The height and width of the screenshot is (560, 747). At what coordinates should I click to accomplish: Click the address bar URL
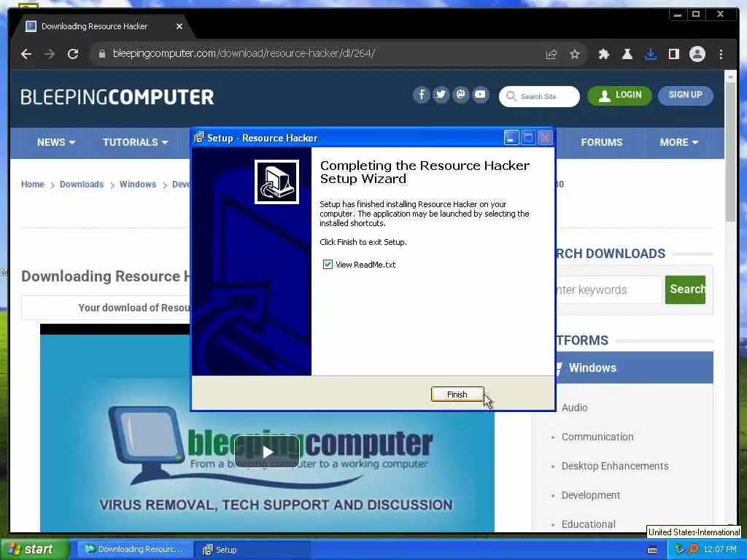point(244,53)
